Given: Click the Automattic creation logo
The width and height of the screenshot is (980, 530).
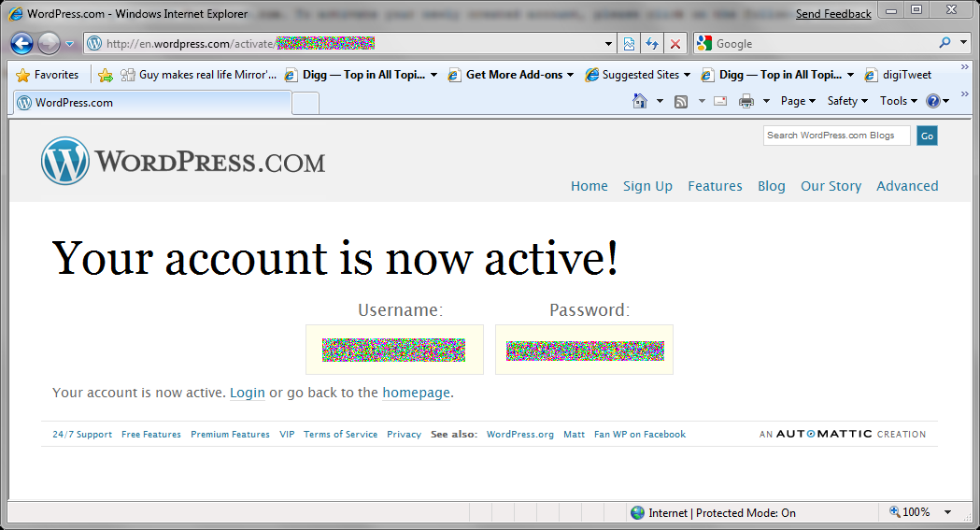Looking at the screenshot, I should click(843, 434).
